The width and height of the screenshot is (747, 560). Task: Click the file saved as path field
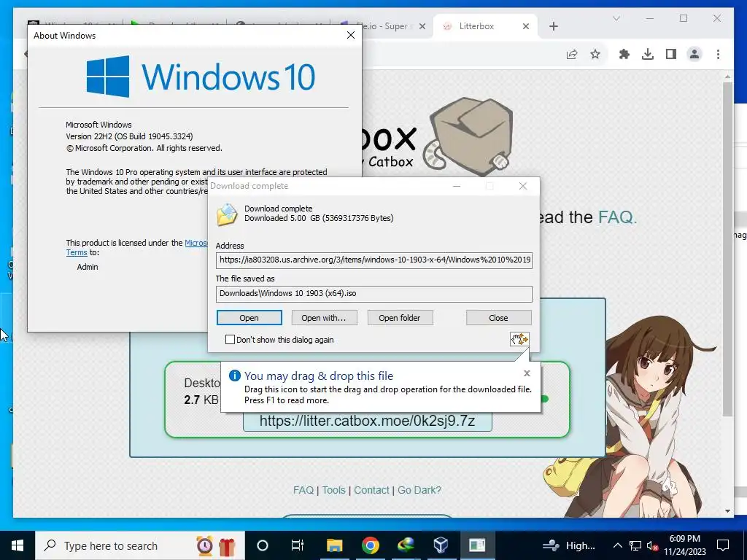click(374, 293)
